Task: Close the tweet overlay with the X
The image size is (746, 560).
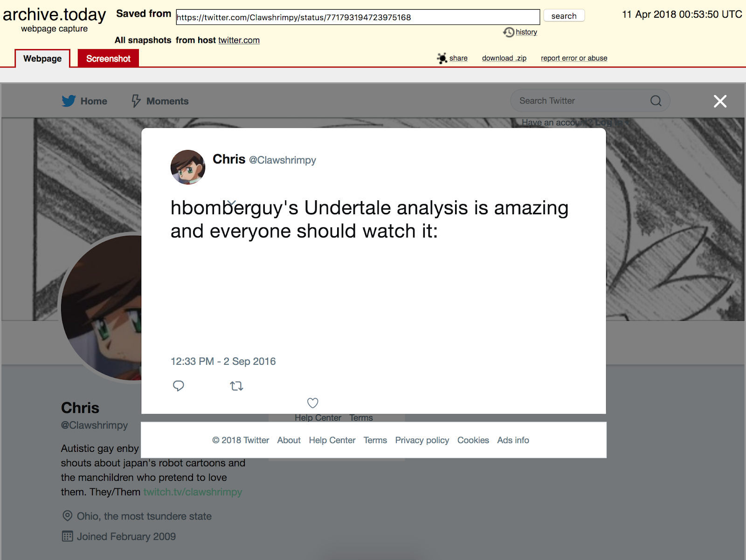Action: tap(720, 101)
